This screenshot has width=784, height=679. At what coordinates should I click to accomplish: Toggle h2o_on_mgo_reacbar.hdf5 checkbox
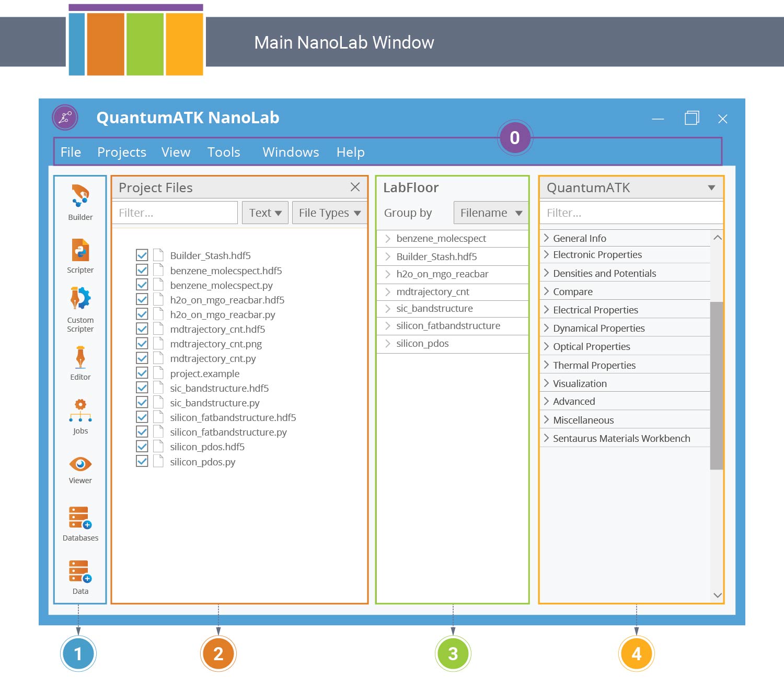click(x=142, y=299)
